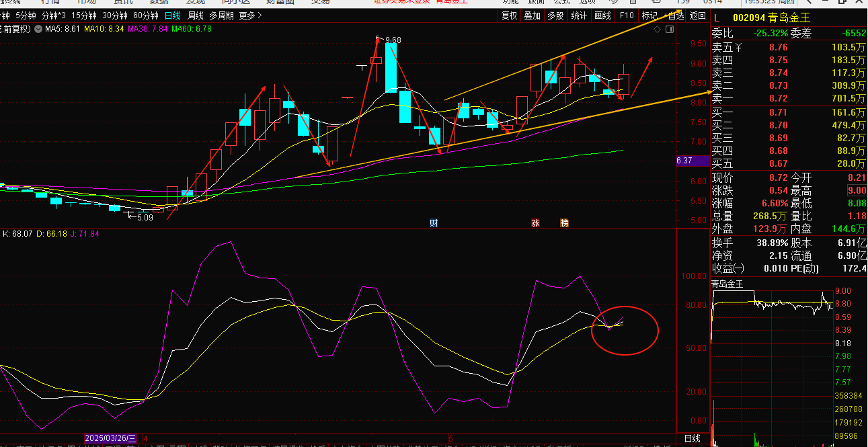Click the 叠加 overlay button
This screenshot has height=447, width=868.
point(532,15)
